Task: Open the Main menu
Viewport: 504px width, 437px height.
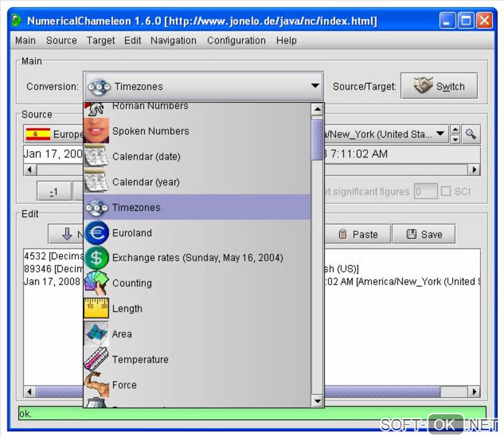Action: 25,40
